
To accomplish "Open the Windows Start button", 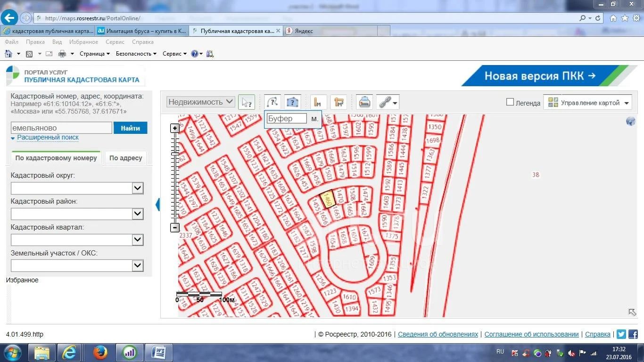I will coord(12,353).
